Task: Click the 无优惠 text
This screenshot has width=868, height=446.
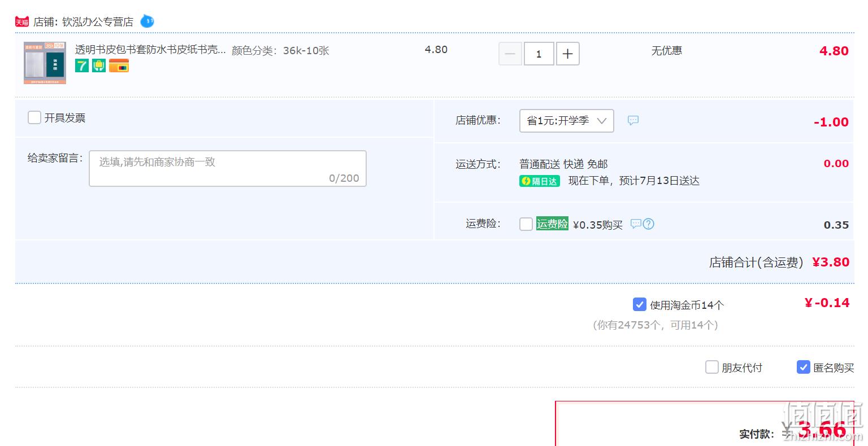Action: click(x=667, y=50)
